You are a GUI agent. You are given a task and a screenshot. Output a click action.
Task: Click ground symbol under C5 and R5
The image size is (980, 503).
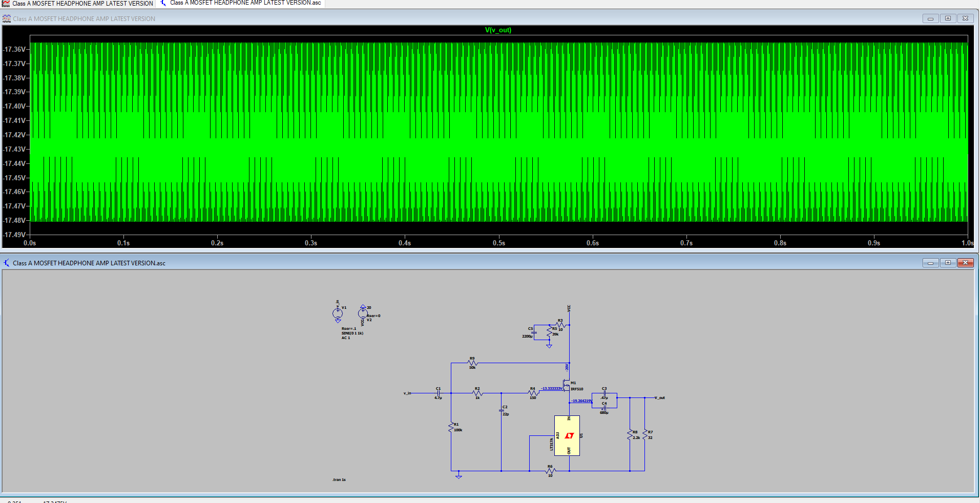[x=549, y=346]
